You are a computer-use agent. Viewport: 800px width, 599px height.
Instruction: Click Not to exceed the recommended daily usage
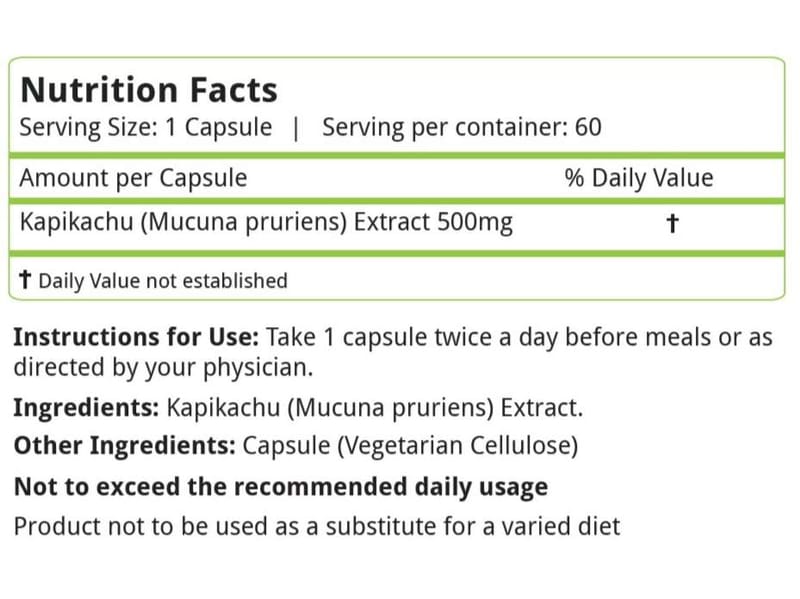[281, 487]
